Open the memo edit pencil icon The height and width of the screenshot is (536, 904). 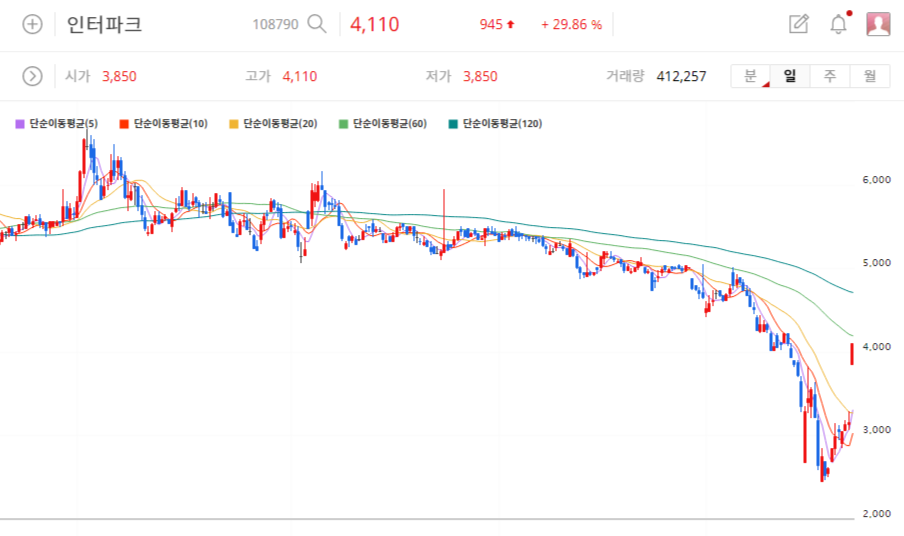(798, 24)
